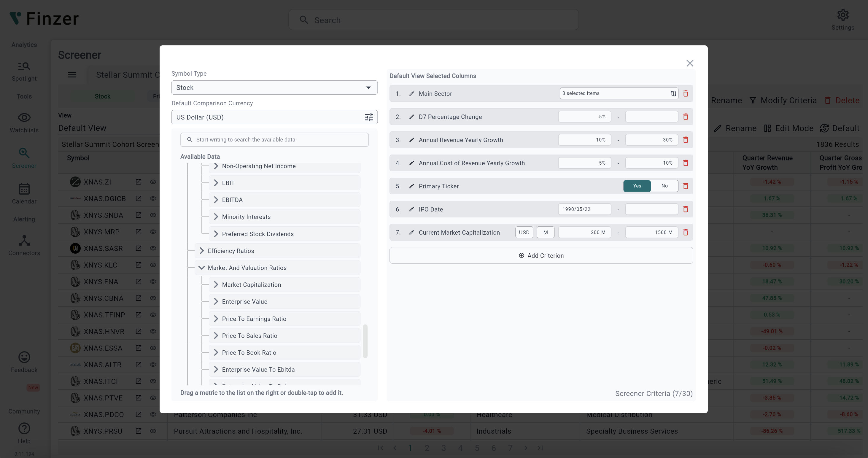Select the Stock tab in Screener
Screen dimensions: 868x458
(102, 96)
